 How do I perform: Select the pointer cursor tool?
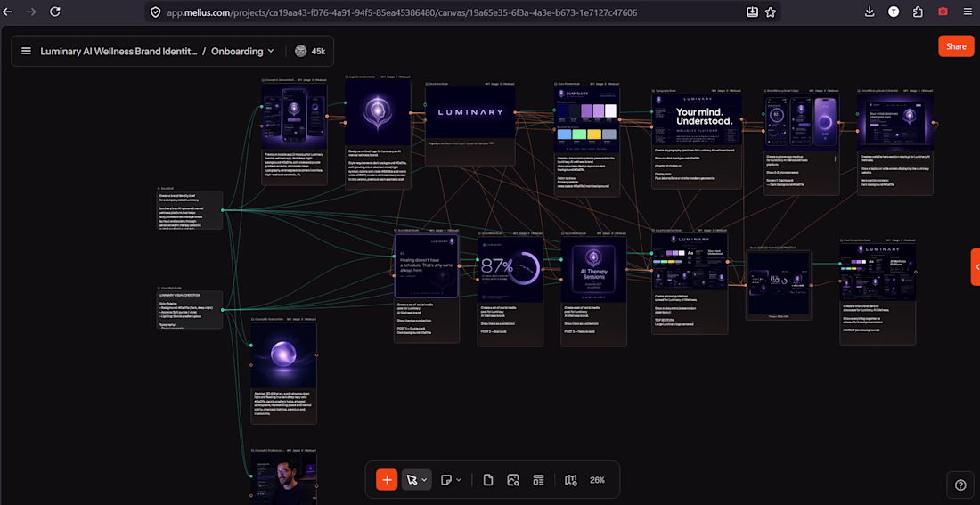point(412,480)
